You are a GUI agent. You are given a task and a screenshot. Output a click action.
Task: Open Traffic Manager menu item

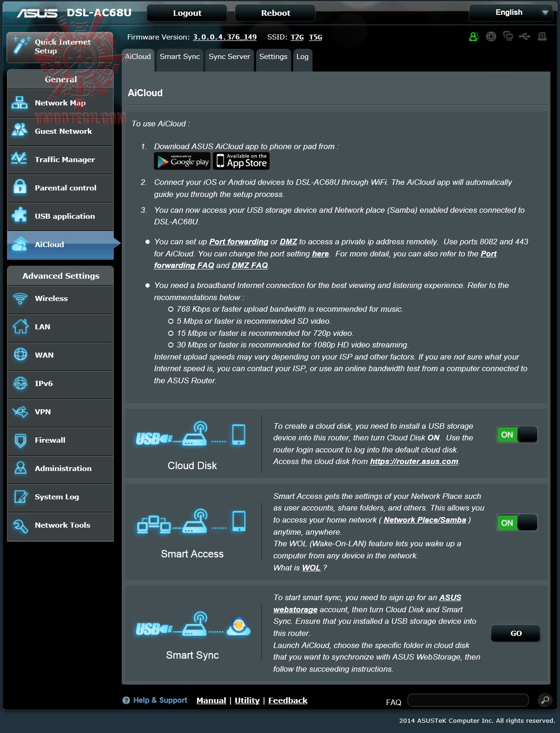(x=60, y=159)
